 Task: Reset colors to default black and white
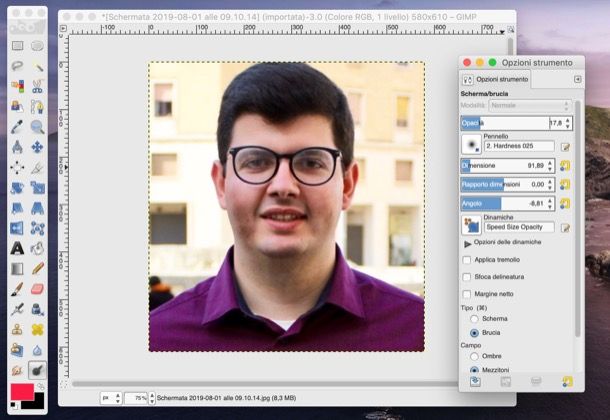[13, 405]
